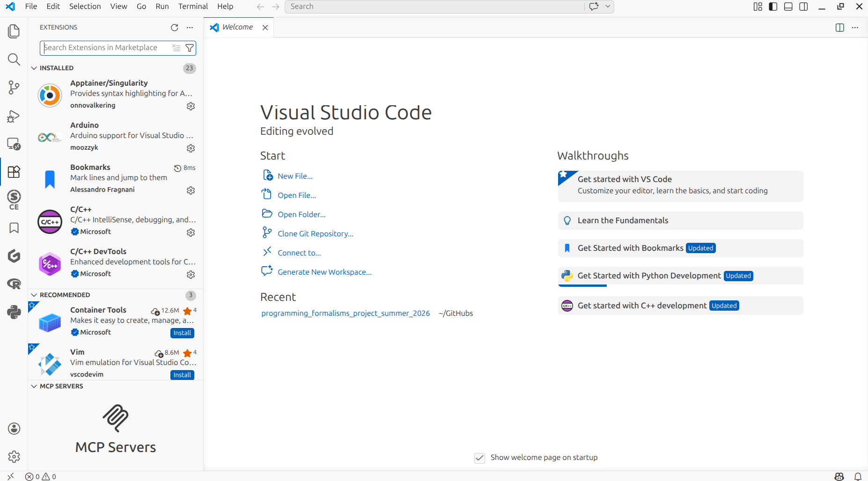868x481 pixels.
Task: Open remote window indicator in status bar
Action: click(x=10, y=476)
